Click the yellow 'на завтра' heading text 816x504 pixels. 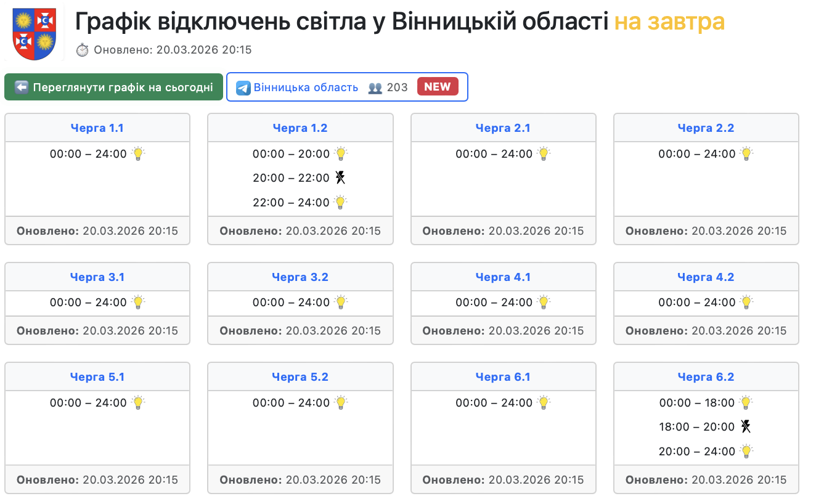point(669,22)
